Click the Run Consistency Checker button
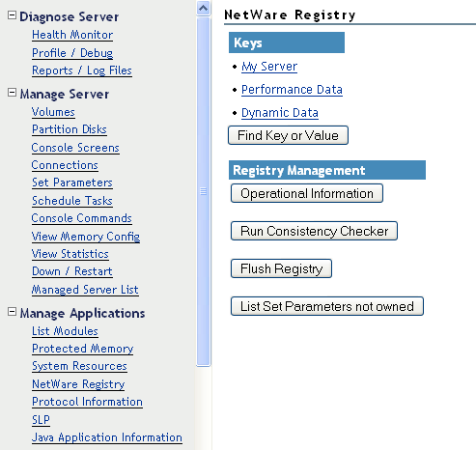476x450 pixels. pos(314,231)
